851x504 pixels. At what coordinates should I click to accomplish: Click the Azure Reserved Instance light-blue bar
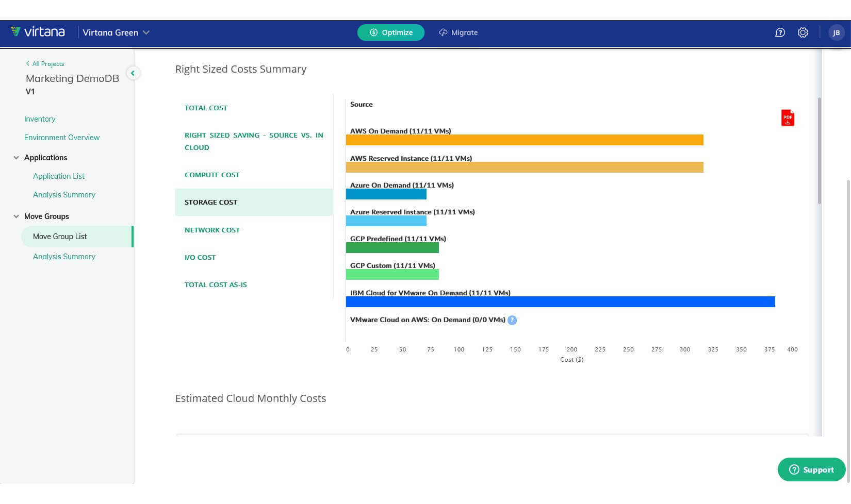point(386,221)
